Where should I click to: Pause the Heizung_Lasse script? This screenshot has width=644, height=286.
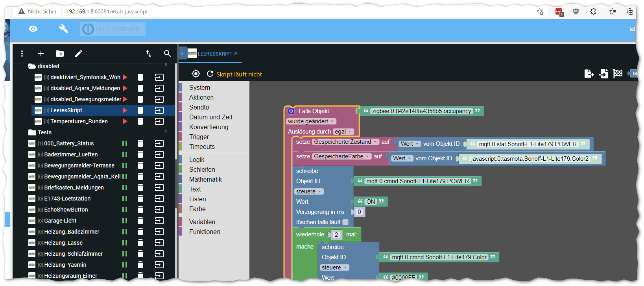tap(125, 243)
